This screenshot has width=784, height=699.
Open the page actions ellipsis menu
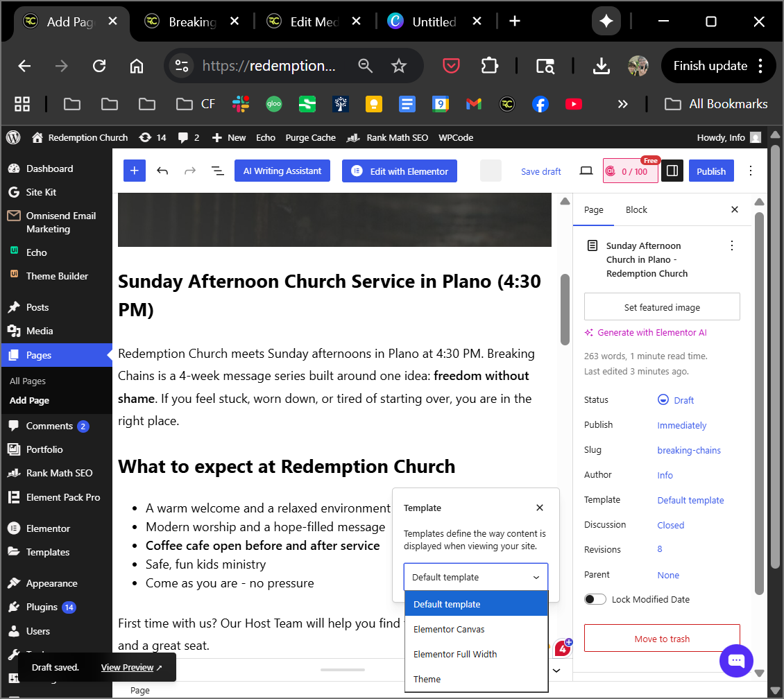[731, 246]
